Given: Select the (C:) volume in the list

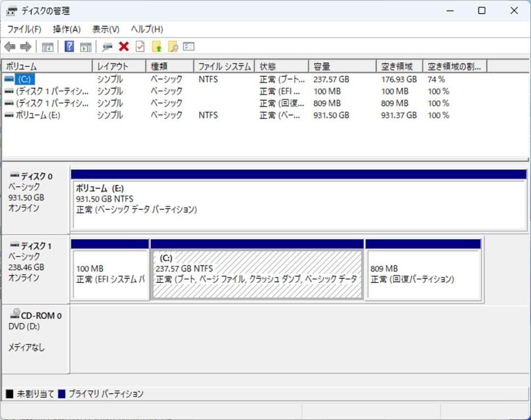Looking at the screenshot, I should 25,79.
